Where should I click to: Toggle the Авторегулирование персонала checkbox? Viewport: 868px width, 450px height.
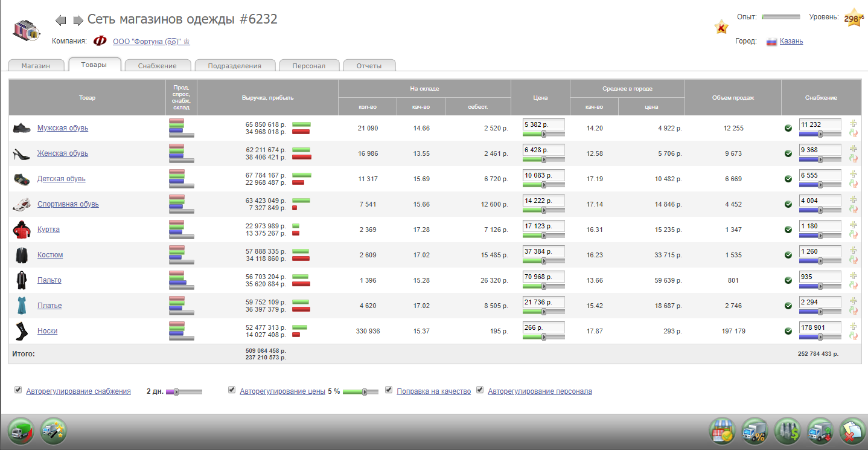pyautogui.click(x=480, y=390)
